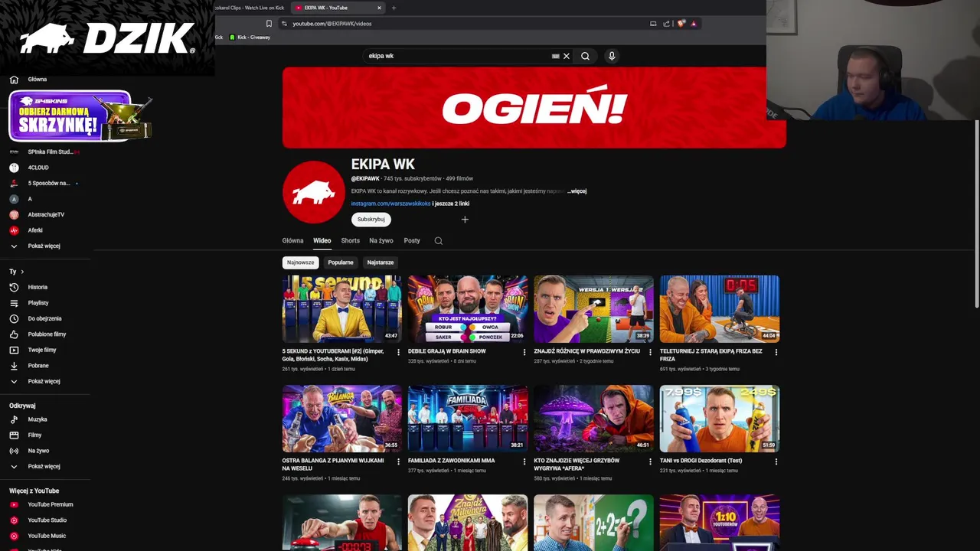This screenshot has height=551, width=980.
Task: Open Kick - Giveaway bookmark
Action: (250, 37)
